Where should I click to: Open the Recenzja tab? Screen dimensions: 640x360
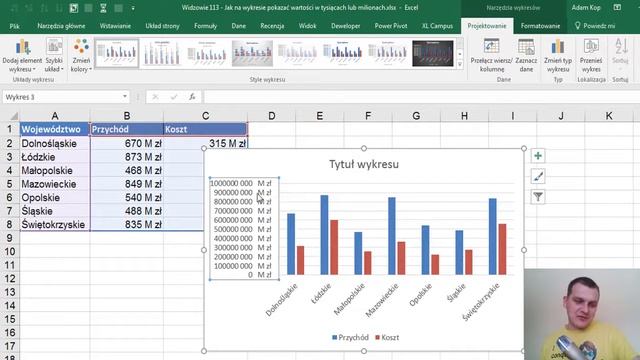tap(272, 26)
